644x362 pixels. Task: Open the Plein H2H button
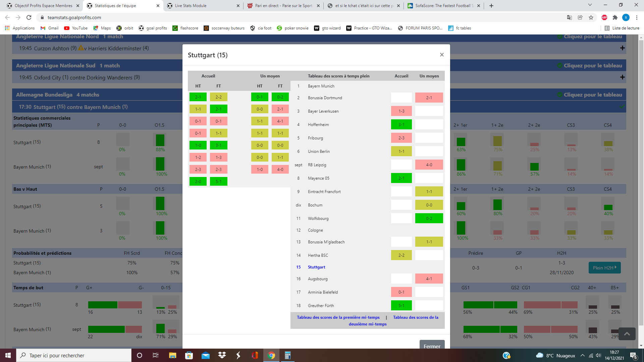(604, 267)
